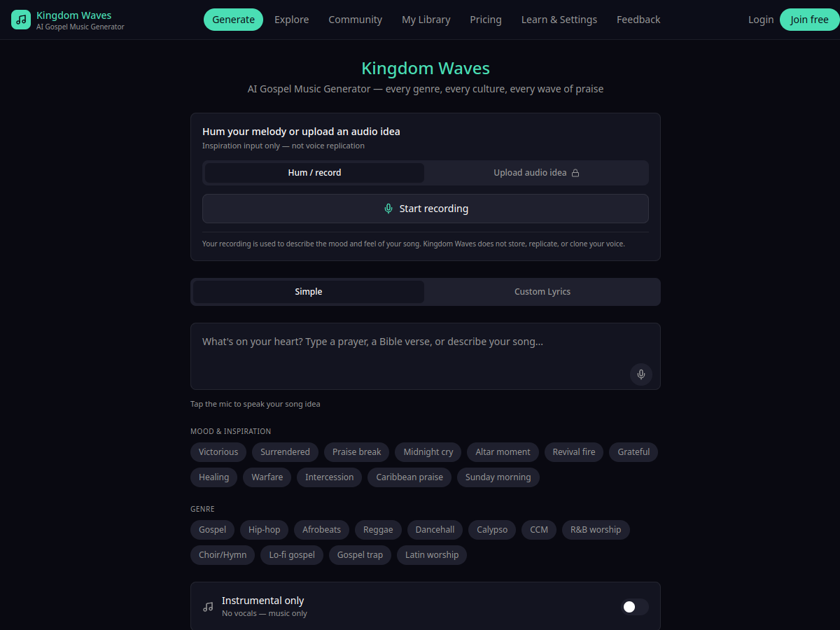
Task: Click the lock icon on Upload audio idea
Action: (576, 172)
